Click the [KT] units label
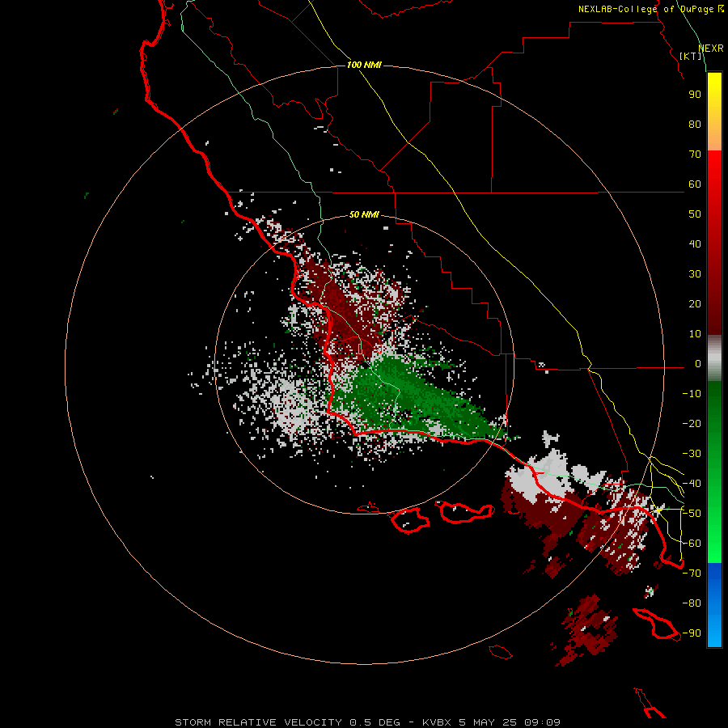The width and height of the screenshot is (728, 728). pyautogui.click(x=691, y=56)
